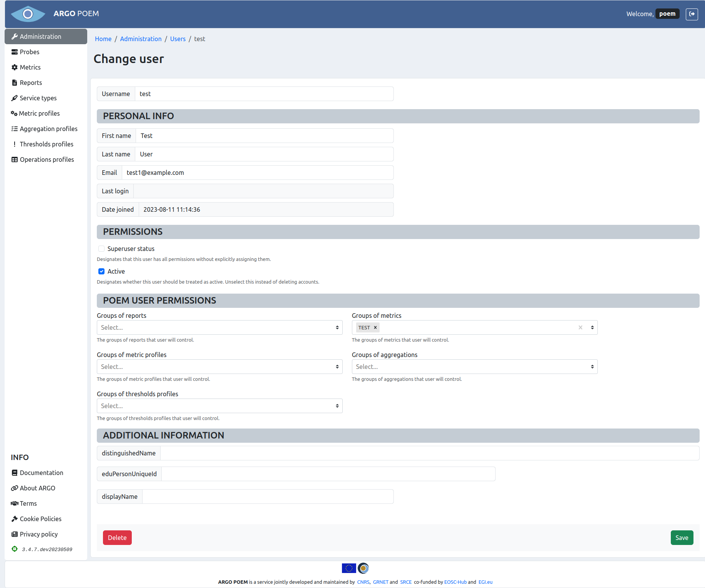Navigate to Reports via sidebar icon
The width and height of the screenshot is (705, 588).
(x=31, y=83)
